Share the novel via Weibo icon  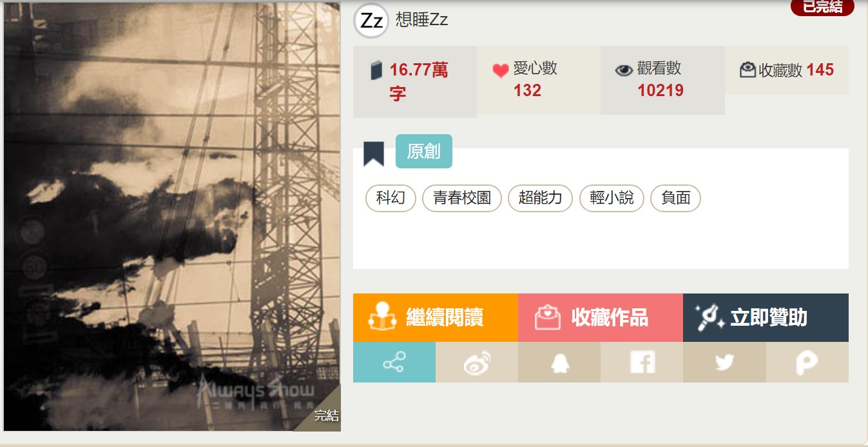pyautogui.click(x=477, y=363)
